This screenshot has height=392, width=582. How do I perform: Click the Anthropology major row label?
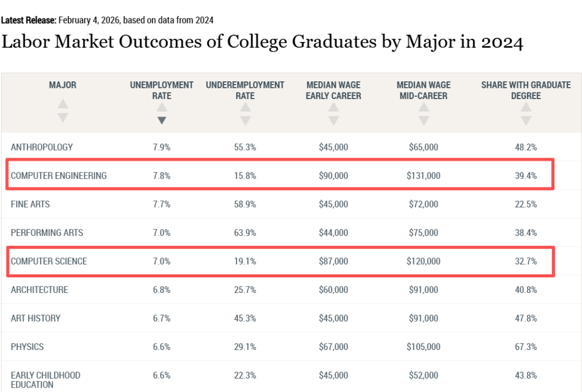(x=41, y=147)
